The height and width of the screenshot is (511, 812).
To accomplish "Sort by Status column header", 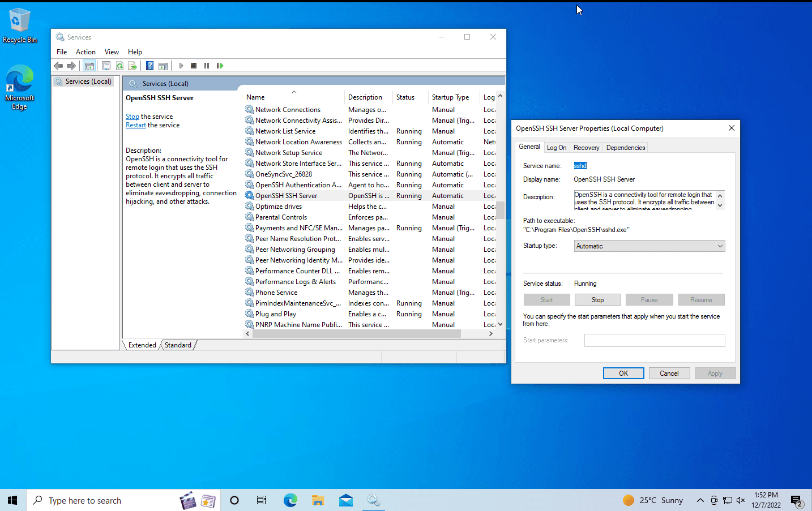I will (x=409, y=97).
